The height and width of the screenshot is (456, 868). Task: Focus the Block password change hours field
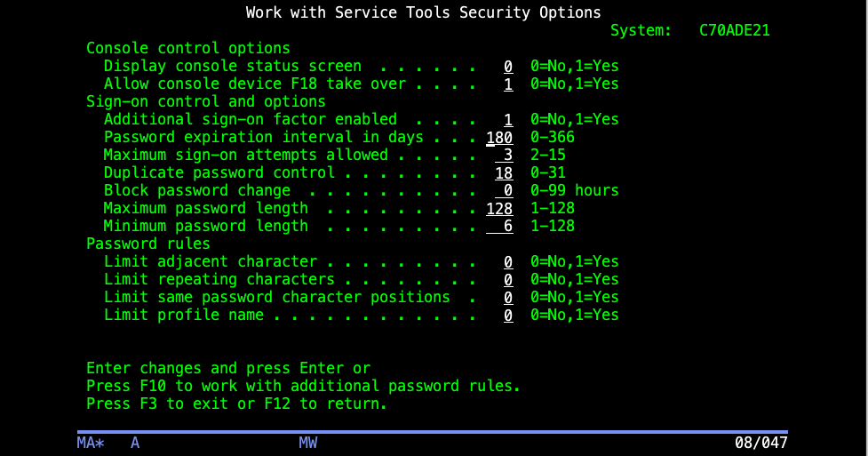pos(504,190)
